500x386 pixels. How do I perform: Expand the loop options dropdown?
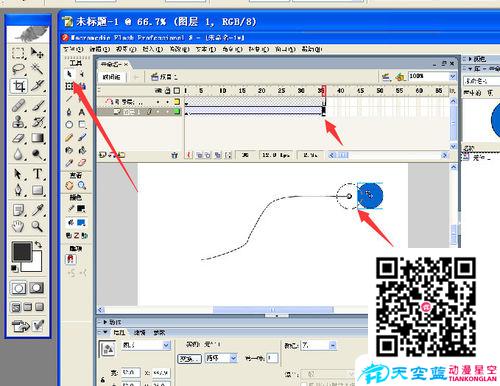221,358
